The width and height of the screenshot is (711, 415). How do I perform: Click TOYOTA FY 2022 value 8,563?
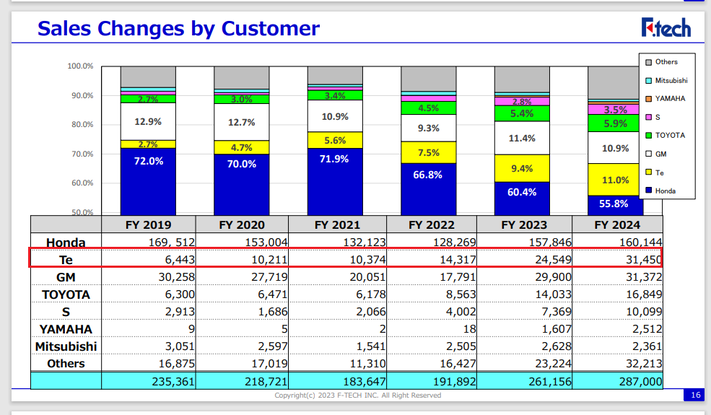tap(461, 295)
